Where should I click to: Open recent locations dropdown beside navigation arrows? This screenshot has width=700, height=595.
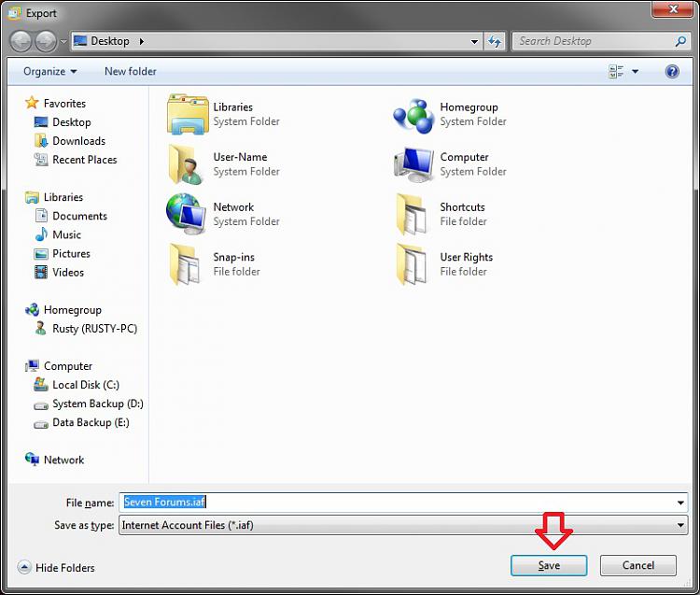pos(63,41)
